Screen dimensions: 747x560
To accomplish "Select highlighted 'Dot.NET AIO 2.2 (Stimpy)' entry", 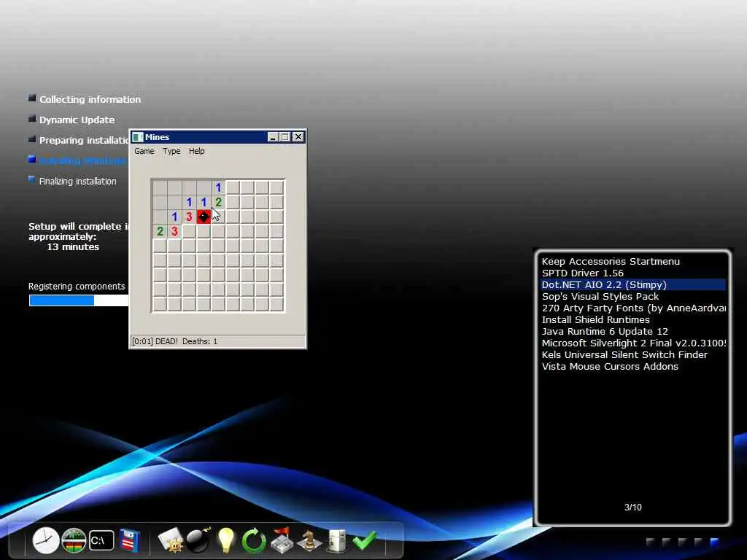I will [633, 285].
